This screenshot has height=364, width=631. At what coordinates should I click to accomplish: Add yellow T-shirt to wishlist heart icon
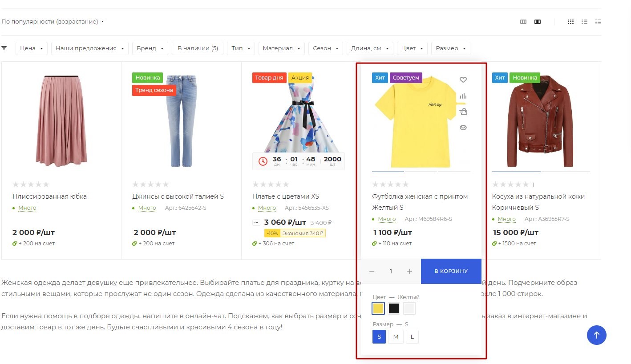click(463, 80)
